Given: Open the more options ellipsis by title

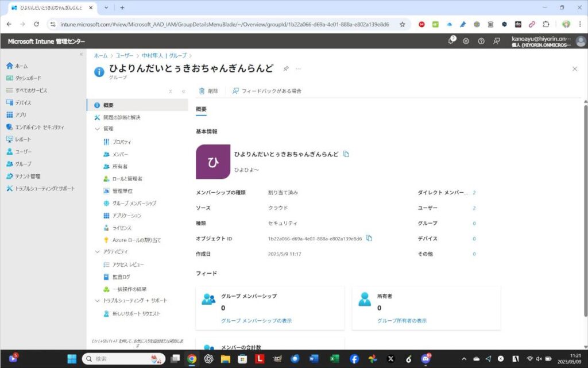Looking at the screenshot, I should [299, 69].
